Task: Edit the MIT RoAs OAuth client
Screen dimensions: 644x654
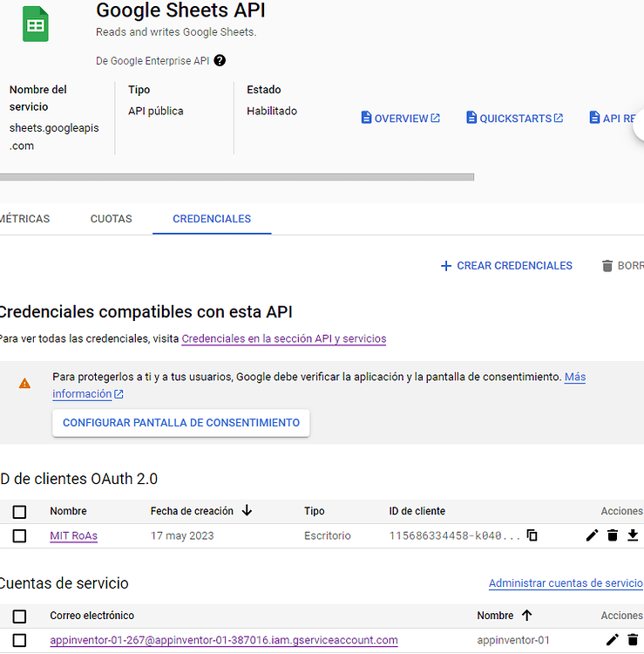Action: pos(592,535)
